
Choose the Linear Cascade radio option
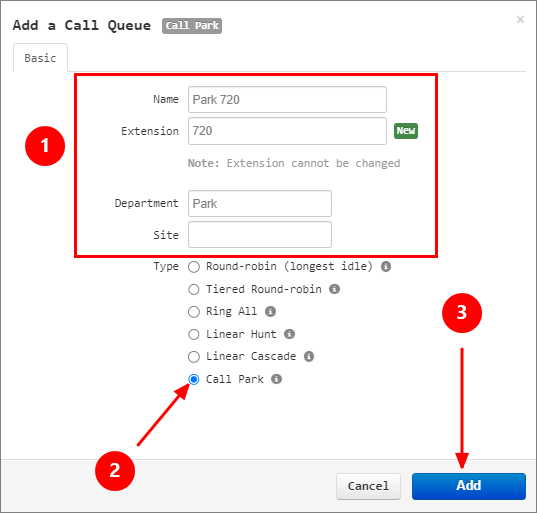(194, 357)
